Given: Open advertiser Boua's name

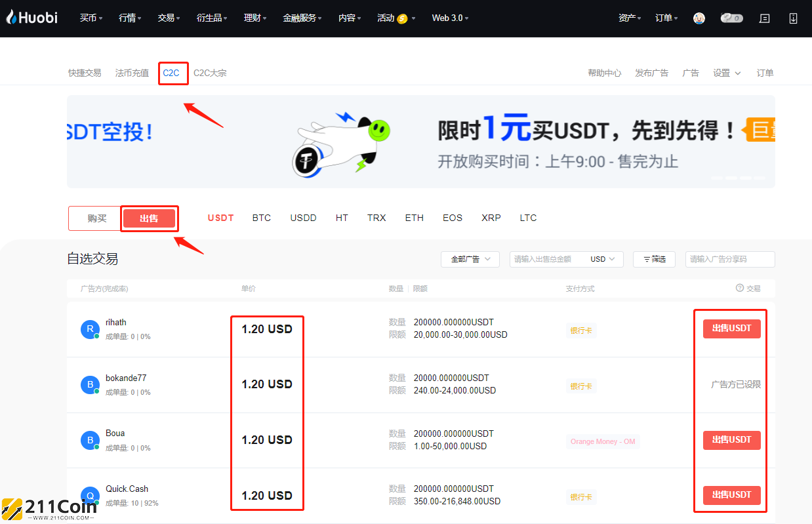Looking at the screenshot, I should pos(115,433).
